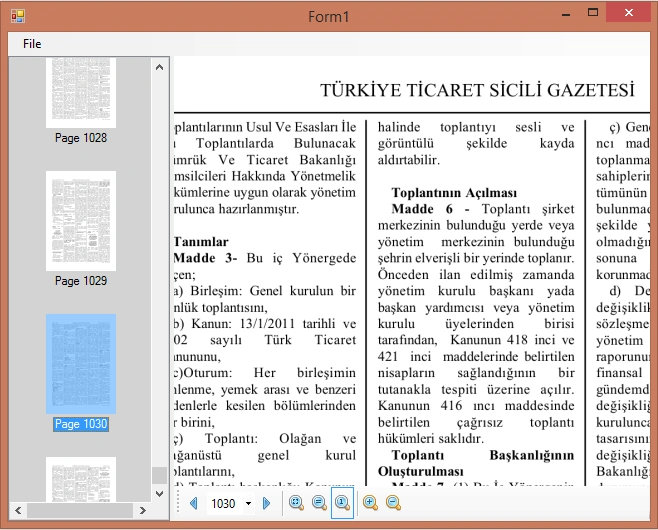Click the thumbnail panel scroll right arrow
The image size is (658, 530).
[x=142, y=510]
